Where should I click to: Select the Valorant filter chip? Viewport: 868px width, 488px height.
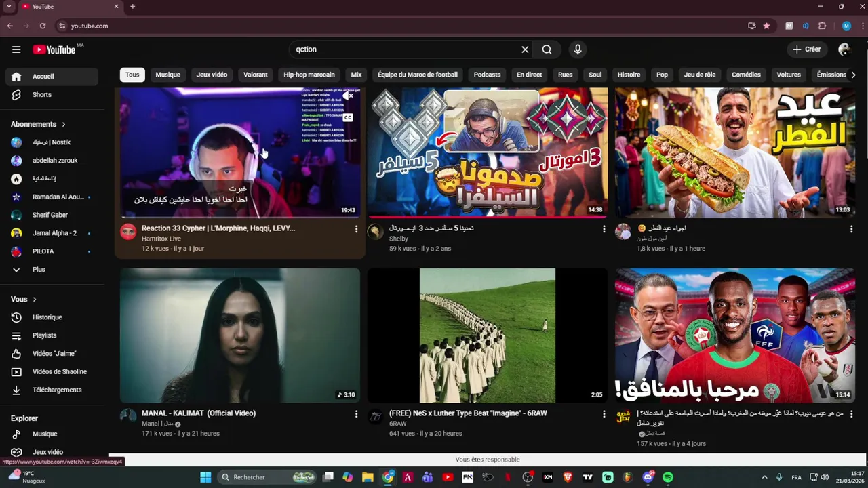[256, 75]
